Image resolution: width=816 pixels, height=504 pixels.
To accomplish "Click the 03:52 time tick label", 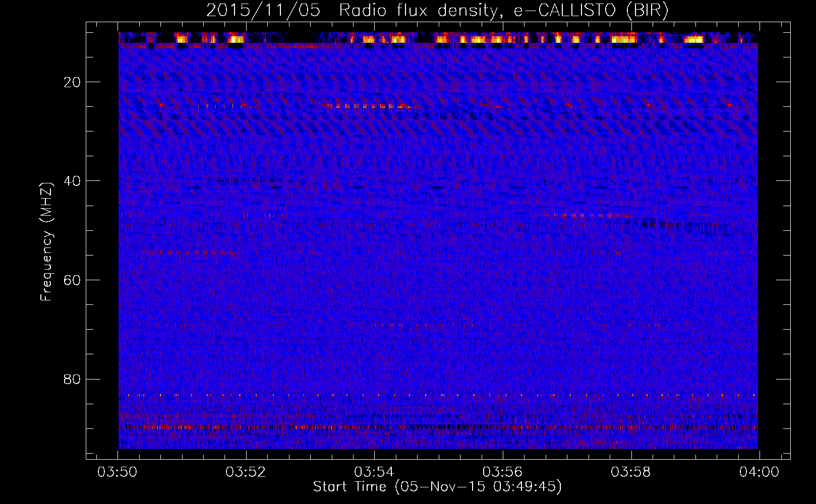I will [246, 472].
